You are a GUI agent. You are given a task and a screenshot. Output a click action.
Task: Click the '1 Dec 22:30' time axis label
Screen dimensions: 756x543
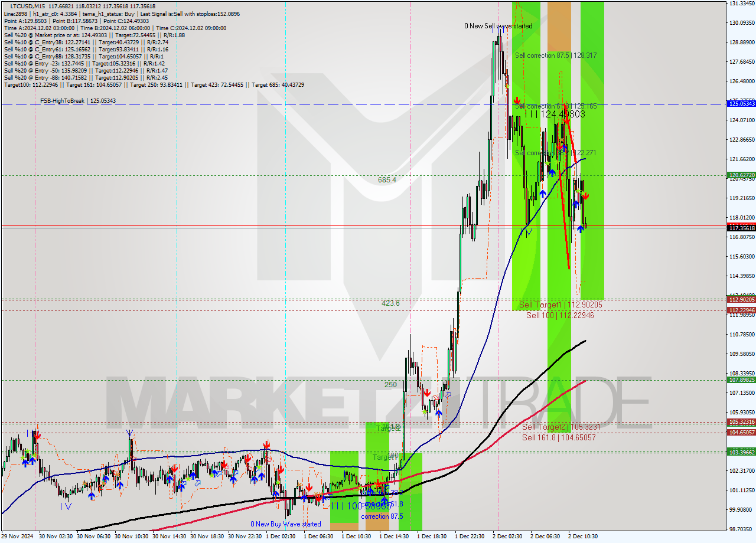click(470, 537)
